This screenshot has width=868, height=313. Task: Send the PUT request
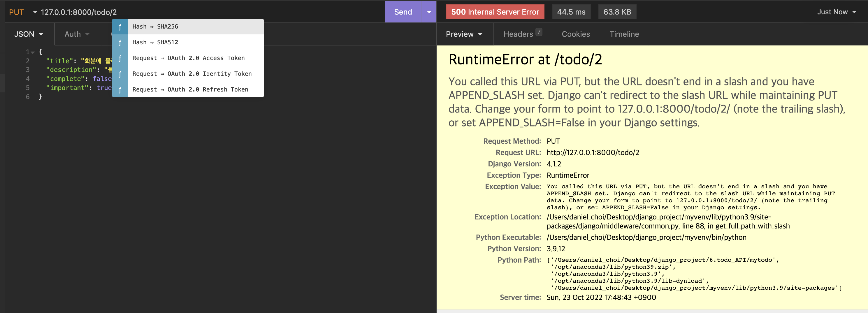(403, 12)
